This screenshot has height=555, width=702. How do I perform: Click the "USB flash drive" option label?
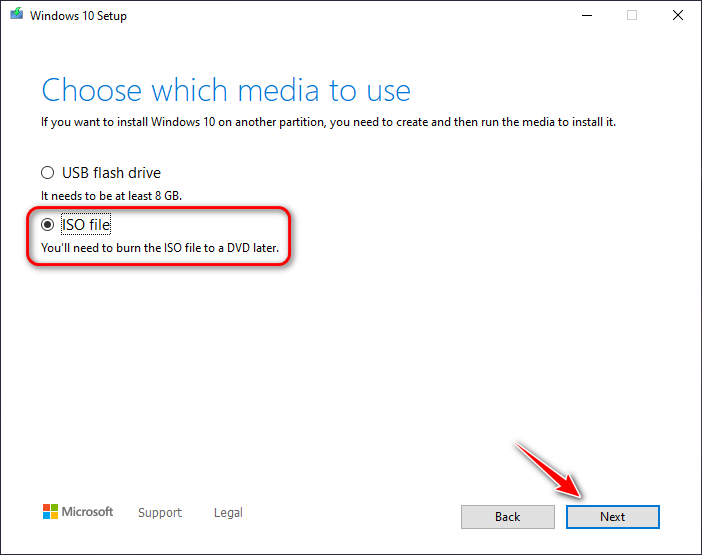coord(111,172)
